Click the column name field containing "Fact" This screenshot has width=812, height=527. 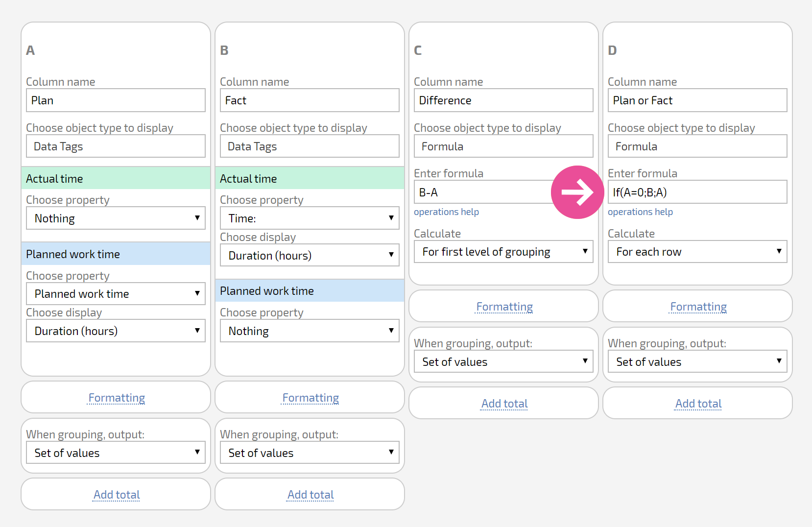tap(310, 100)
